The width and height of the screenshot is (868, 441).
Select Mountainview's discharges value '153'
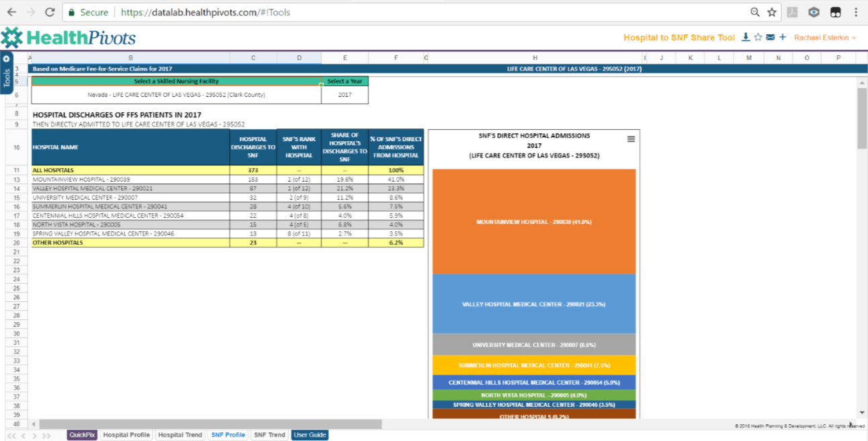[253, 179]
